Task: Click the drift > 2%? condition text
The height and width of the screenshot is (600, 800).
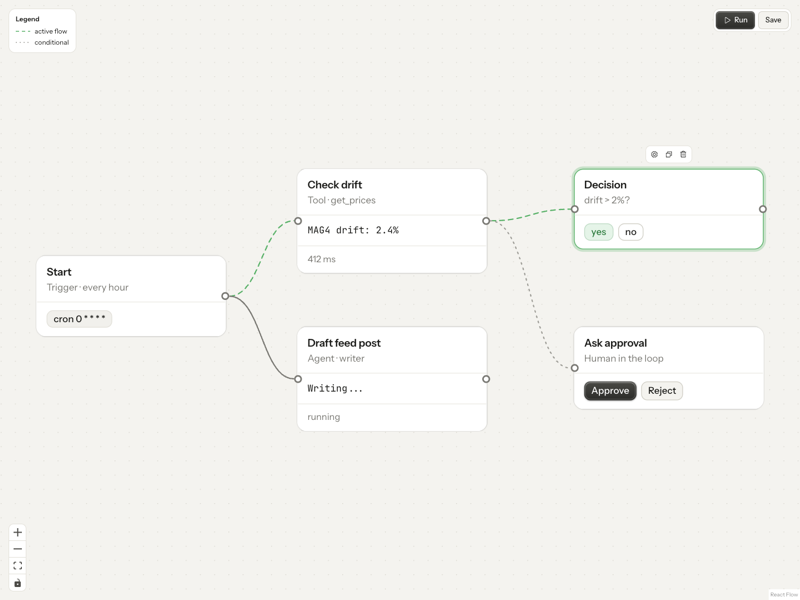Action: [607, 200]
